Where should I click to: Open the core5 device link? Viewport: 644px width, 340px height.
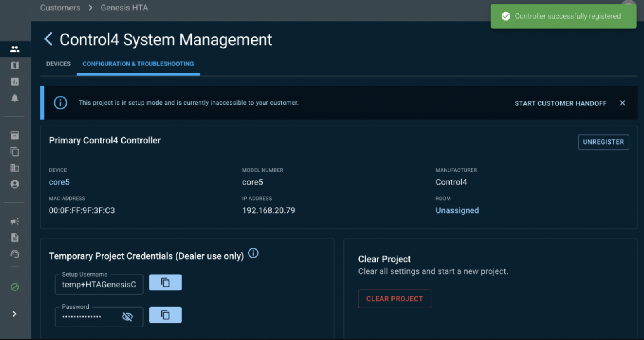tap(59, 182)
